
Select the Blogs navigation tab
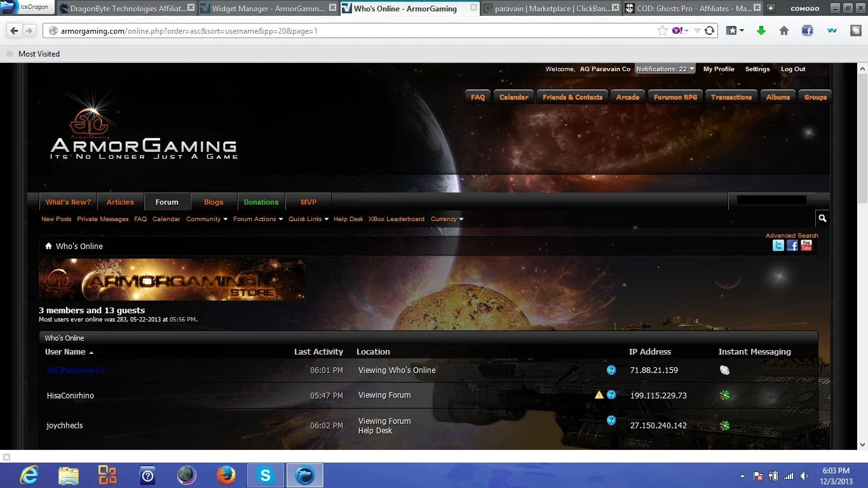[214, 202]
